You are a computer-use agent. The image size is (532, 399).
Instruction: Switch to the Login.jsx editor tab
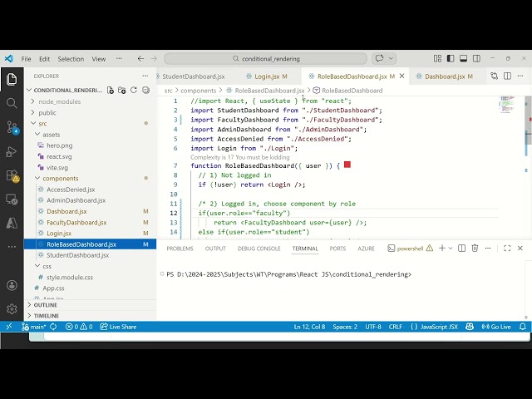pos(267,76)
